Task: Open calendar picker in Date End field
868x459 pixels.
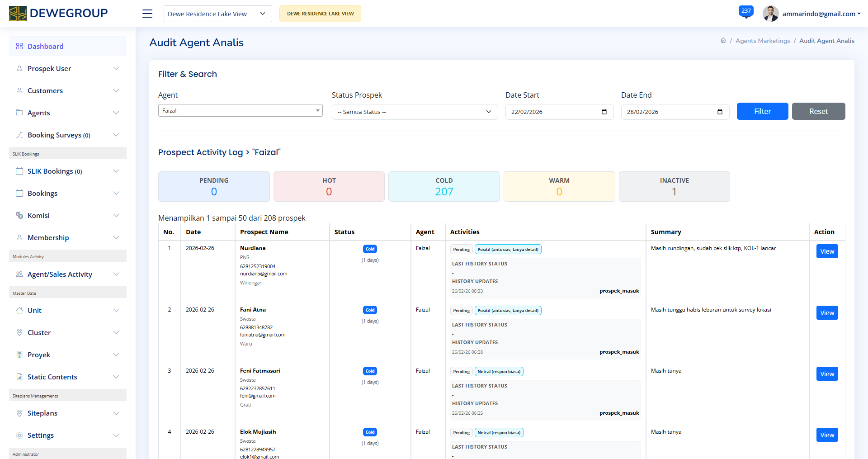Action: 720,112
